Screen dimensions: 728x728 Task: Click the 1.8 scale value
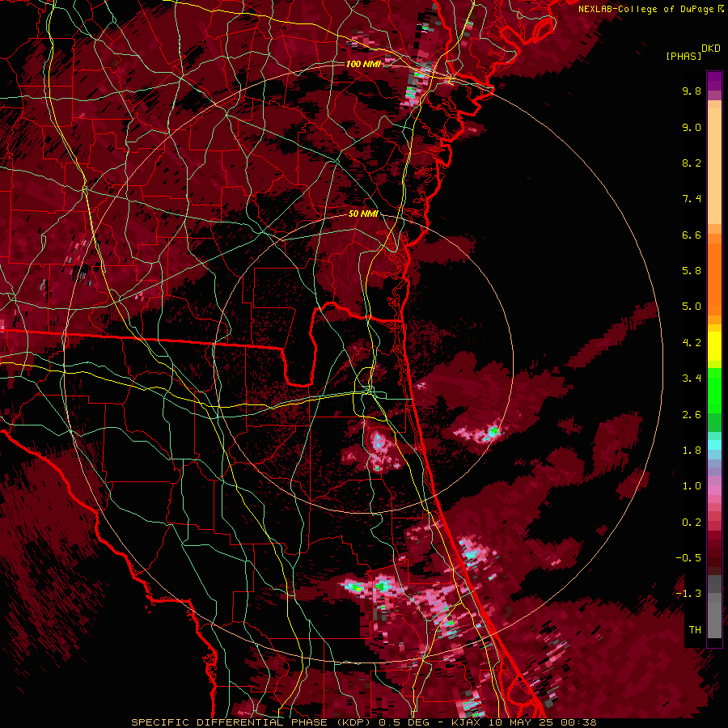click(x=692, y=451)
